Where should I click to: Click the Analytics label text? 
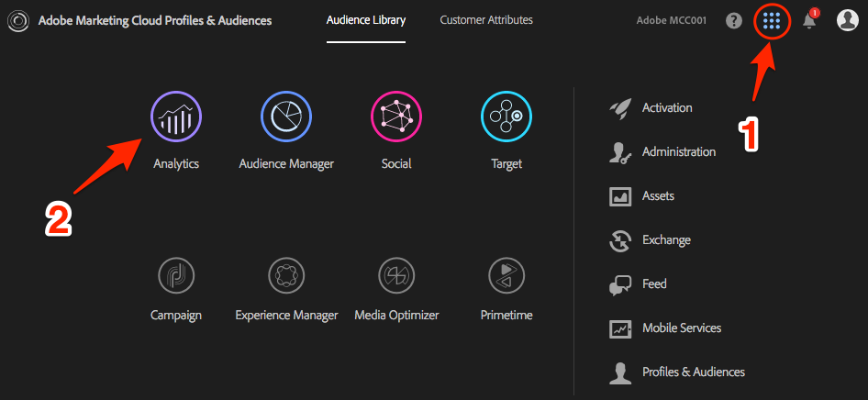click(176, 164)
